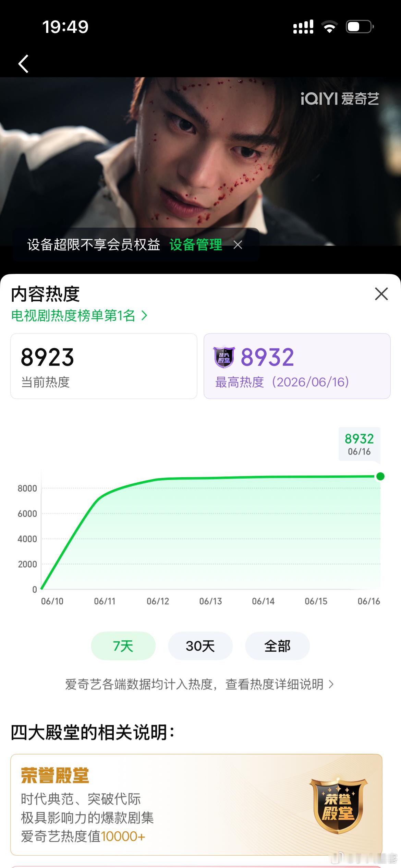
Task: Tap the 19:49 status bar clock
Action: pos(65,27)
